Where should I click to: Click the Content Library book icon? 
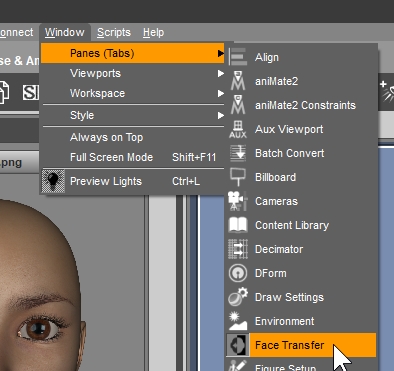pyautogui.click(x=238, y=225)
